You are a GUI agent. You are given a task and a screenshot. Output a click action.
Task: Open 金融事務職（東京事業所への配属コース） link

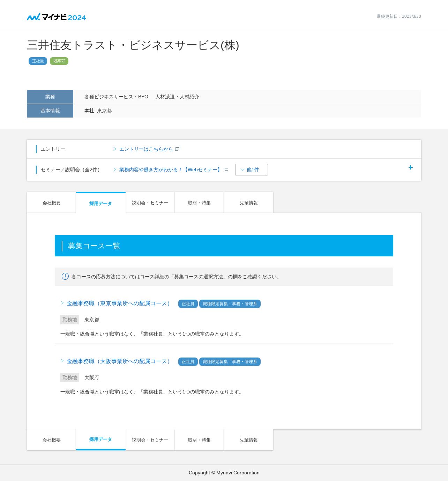[119, 303]
